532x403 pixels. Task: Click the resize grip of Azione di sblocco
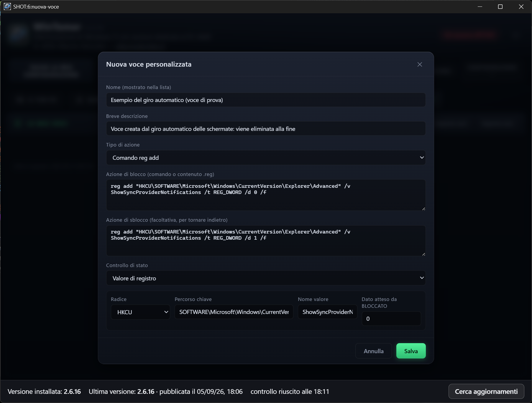[x=423, y=254]
